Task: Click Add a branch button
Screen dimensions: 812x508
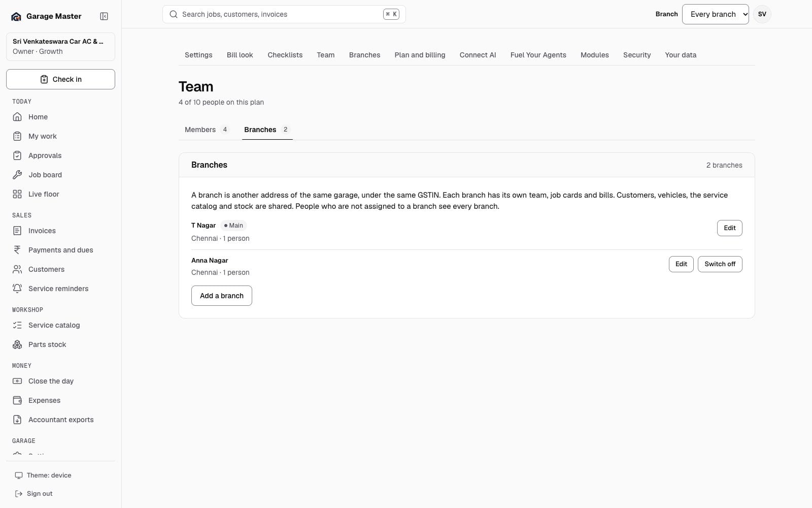Action: tap(222, 296)
